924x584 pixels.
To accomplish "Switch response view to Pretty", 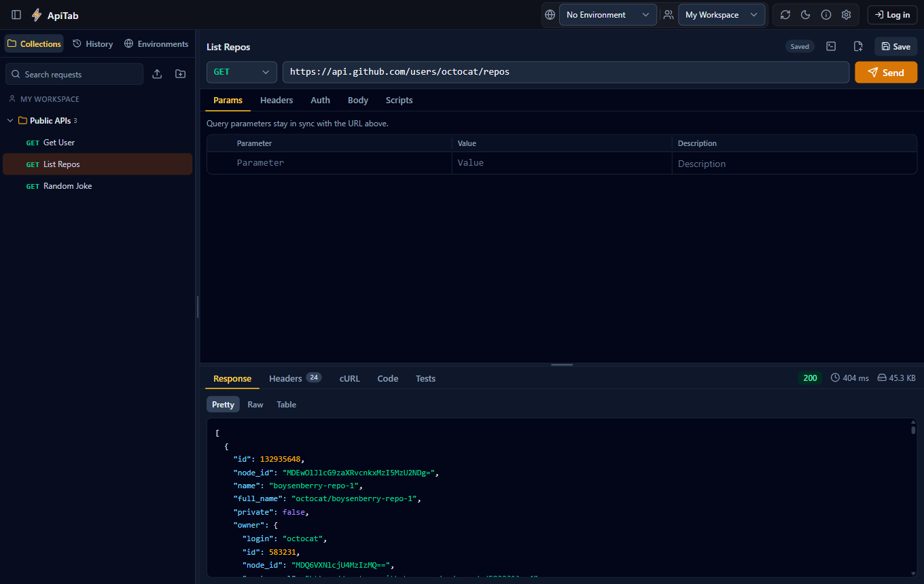I will (223, 404).
